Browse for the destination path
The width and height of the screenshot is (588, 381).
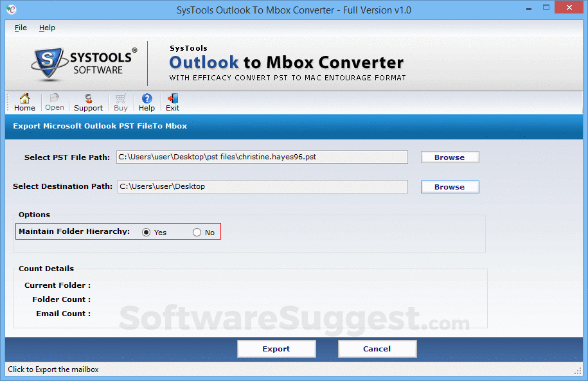pos(449,186)
